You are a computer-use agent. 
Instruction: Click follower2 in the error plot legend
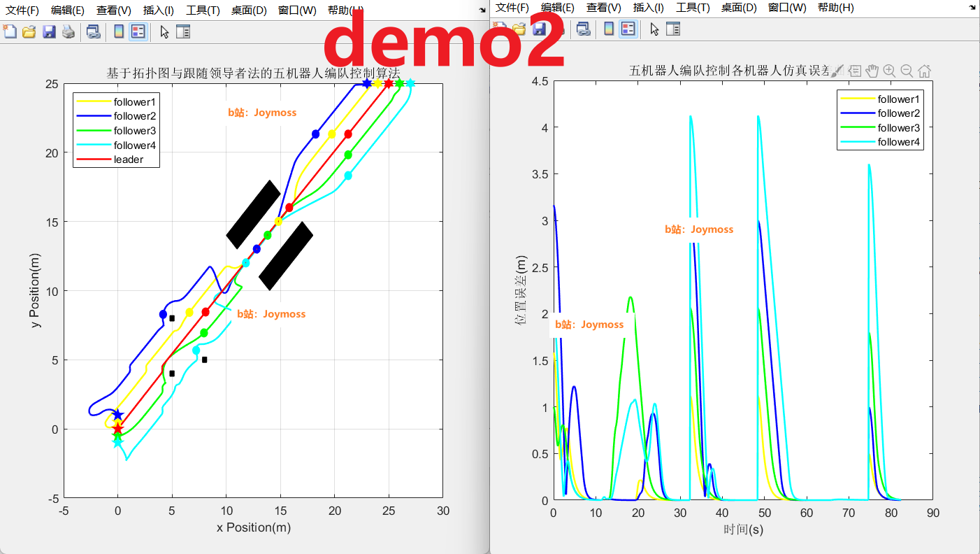(900, 113)
